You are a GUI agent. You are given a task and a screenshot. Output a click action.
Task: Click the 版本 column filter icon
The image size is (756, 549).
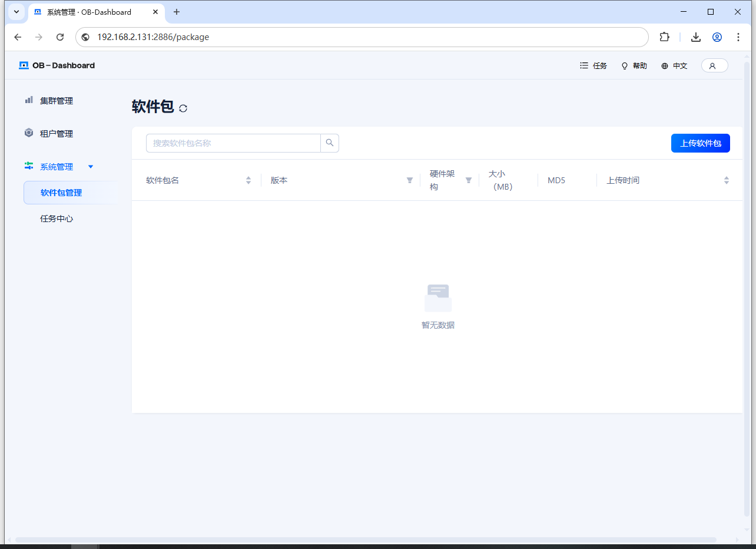click(410, 180)
